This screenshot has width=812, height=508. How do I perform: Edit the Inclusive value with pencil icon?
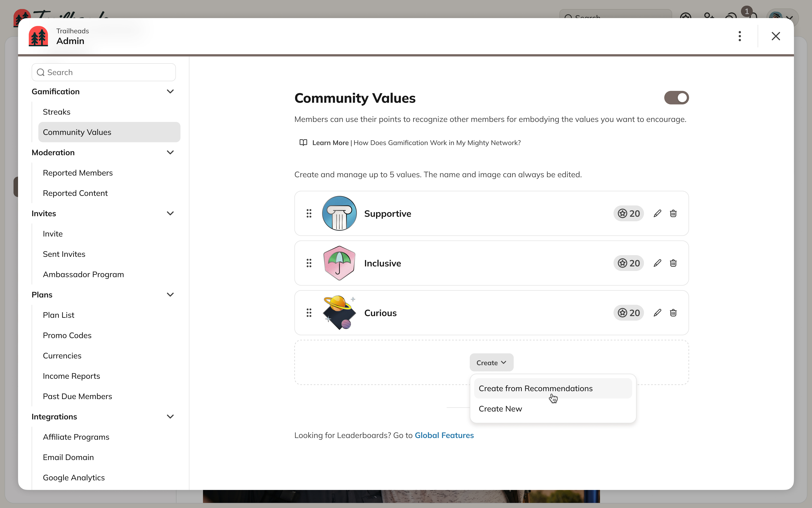[x=657, y=263]
